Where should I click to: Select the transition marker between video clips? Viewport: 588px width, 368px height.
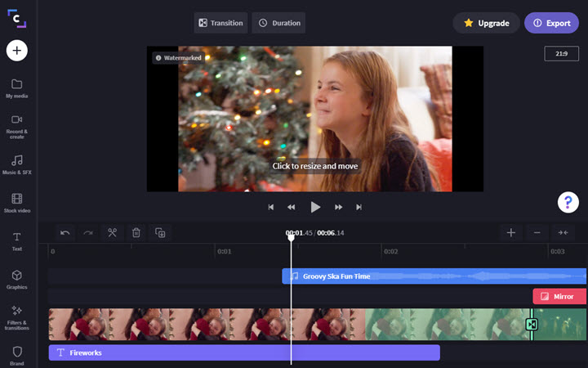532,325
